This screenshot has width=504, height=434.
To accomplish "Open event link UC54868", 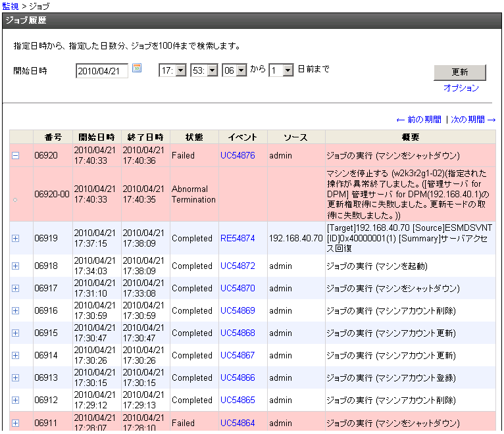I will 238,333.
